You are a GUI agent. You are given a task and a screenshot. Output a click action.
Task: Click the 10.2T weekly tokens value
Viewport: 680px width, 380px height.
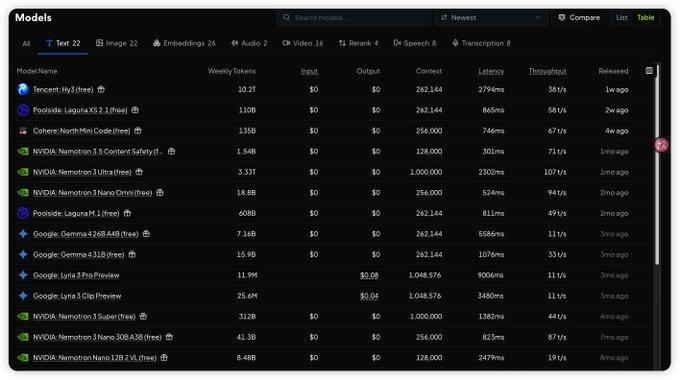[247, 90]
